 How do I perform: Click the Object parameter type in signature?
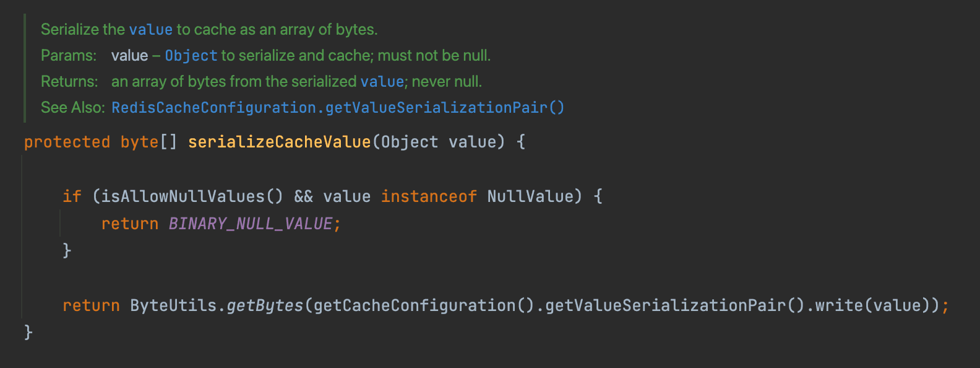[x=409, y=142]
